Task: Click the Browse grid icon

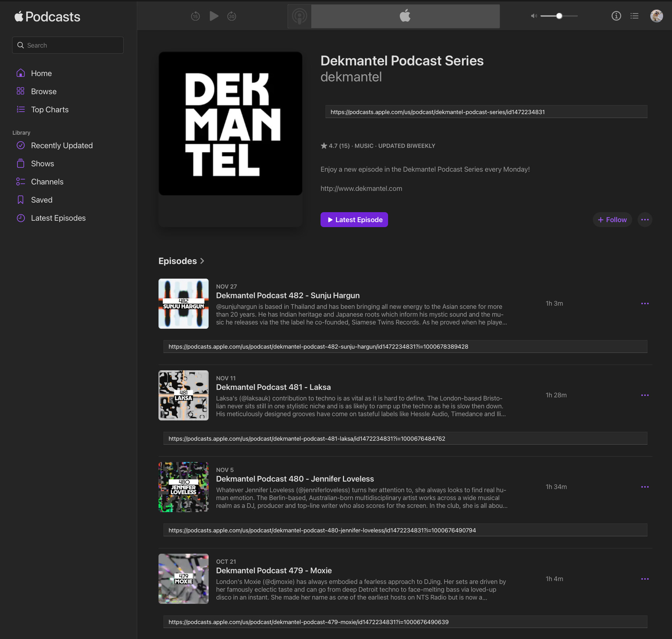Action: tap(21, 91)
